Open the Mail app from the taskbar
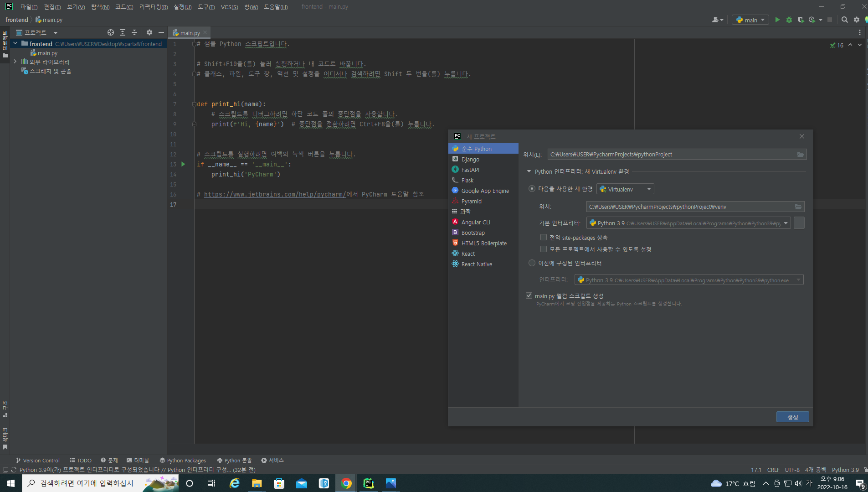The height and width of the screenshot is (492, 868). [x=302, y=483]
